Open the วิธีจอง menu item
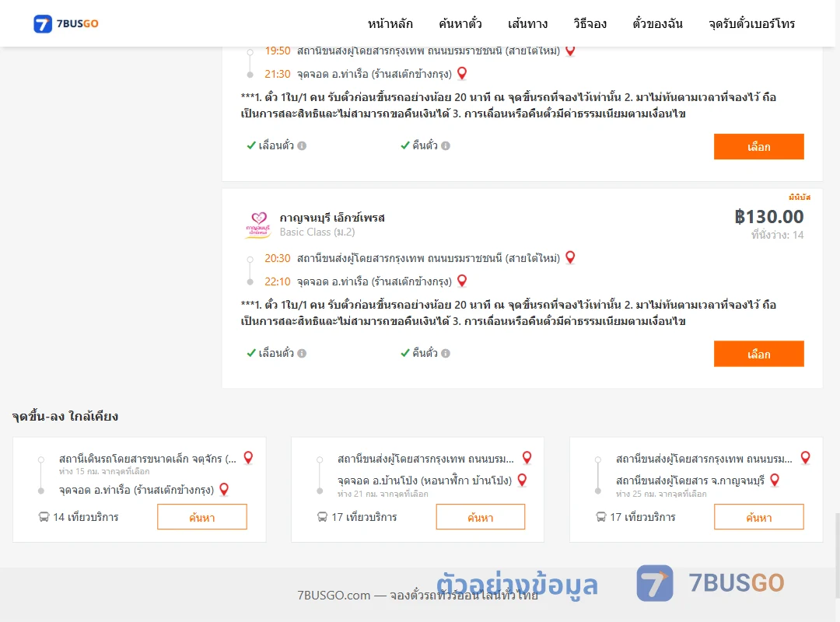Screen dimensions: 840x622 (590, 23)
